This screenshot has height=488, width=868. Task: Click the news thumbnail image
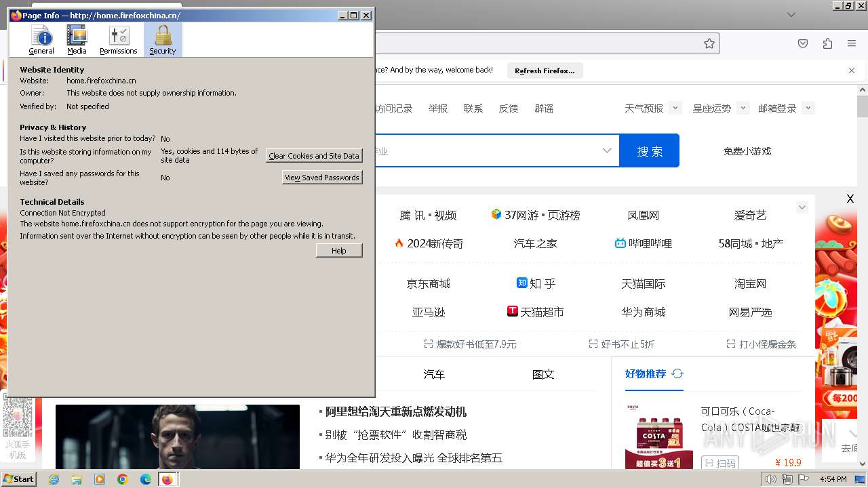click(x=178, y=437)
